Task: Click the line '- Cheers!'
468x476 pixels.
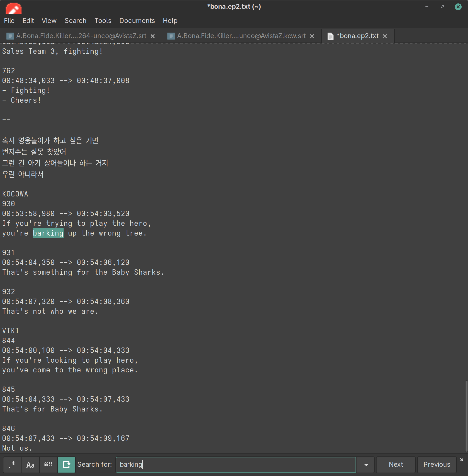Action: [21, 100]
